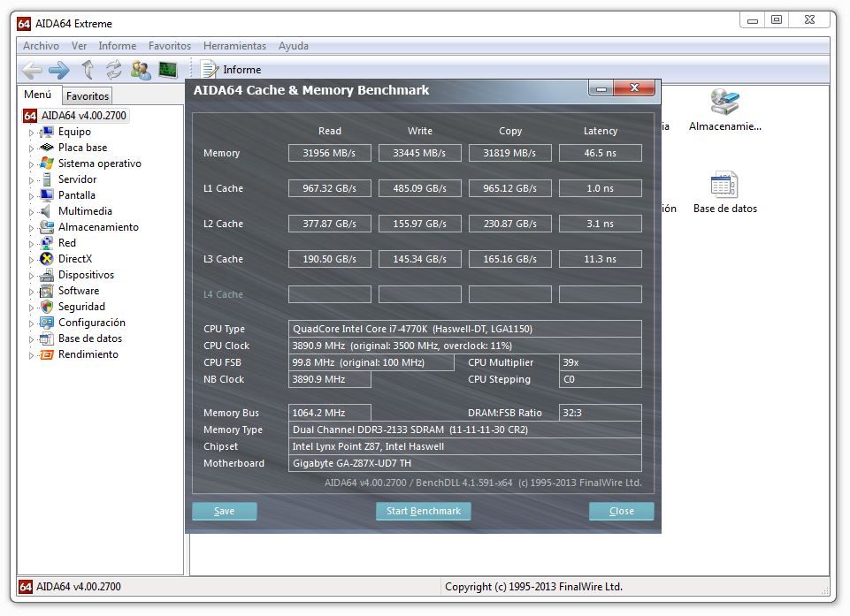This screenshot has width=850, height=616.
Task: Select the Seguridad shield icon
Action: click(x=47, y=307)
